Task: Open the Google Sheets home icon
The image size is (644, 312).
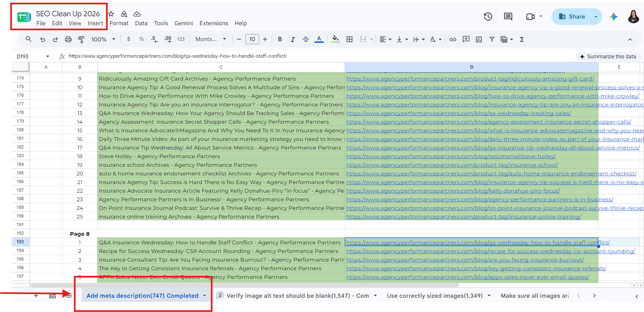Action: click(24, 17)
